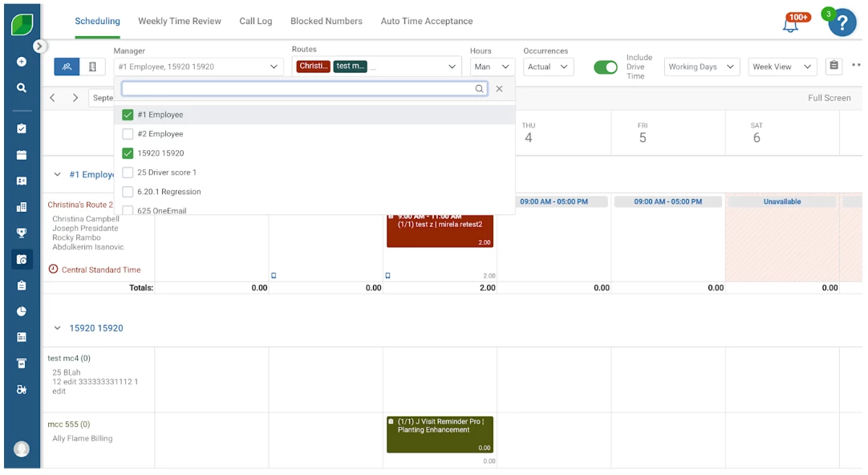Check the 6.20.1 Regression checkbox
This screenshot has height=475, width=868.
(128, 192)
